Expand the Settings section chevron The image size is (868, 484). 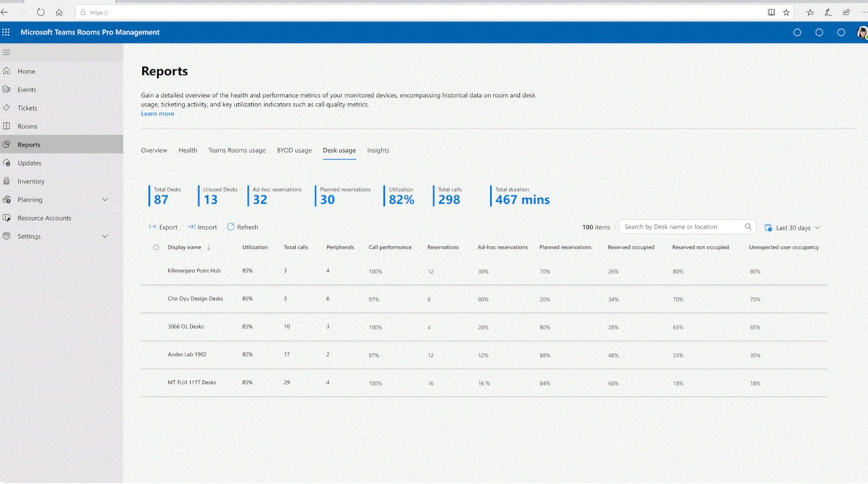click(105, 236)
